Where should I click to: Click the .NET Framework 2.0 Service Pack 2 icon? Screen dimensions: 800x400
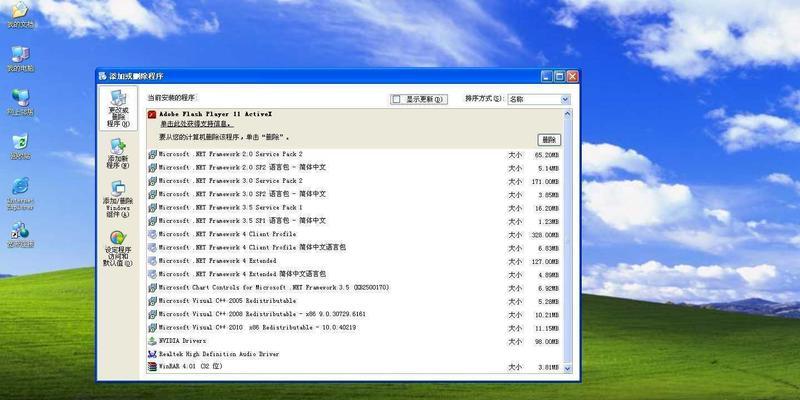tap(152, 154)
